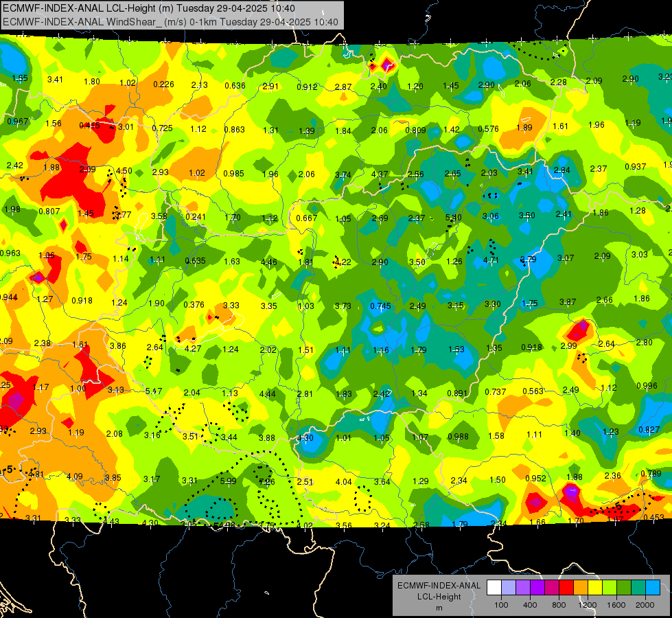Click the wind shear value 0.563
Image resolution: width=672 pixels, height=618 pixels.
tap(533, 391)
